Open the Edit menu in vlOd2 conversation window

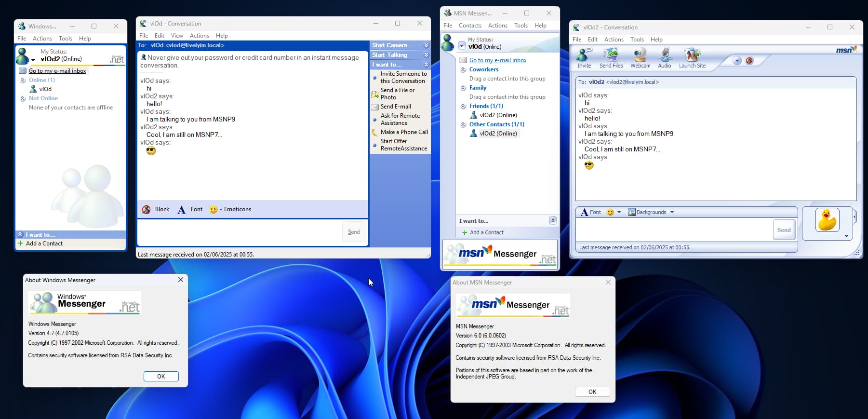pos(592,40)
